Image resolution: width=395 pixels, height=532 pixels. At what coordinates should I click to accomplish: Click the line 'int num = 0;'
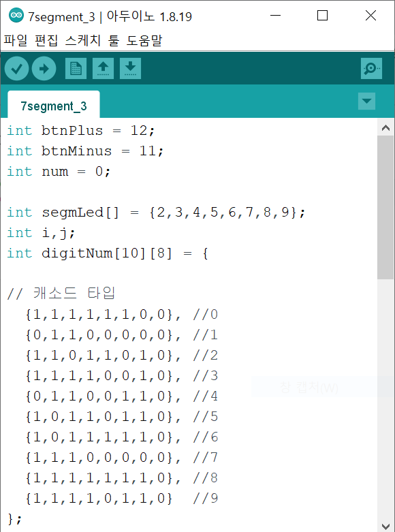[59, 172]
